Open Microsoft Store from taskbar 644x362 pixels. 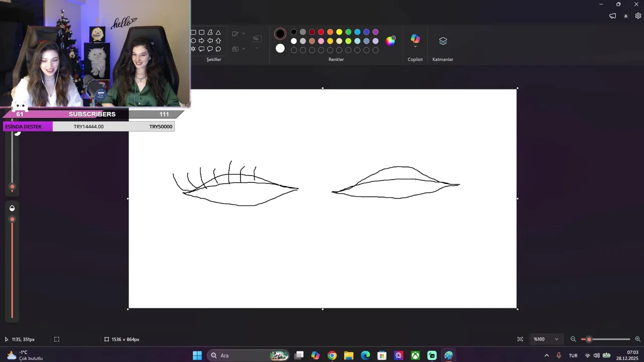click(x=382, y=355)
